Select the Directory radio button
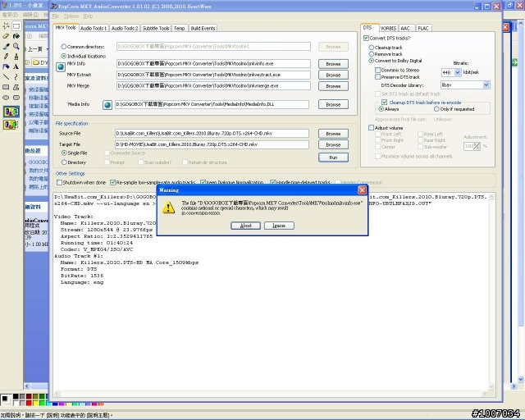This screenshot has height=420, width=525. pyautogui.click(x=64, y=162)
